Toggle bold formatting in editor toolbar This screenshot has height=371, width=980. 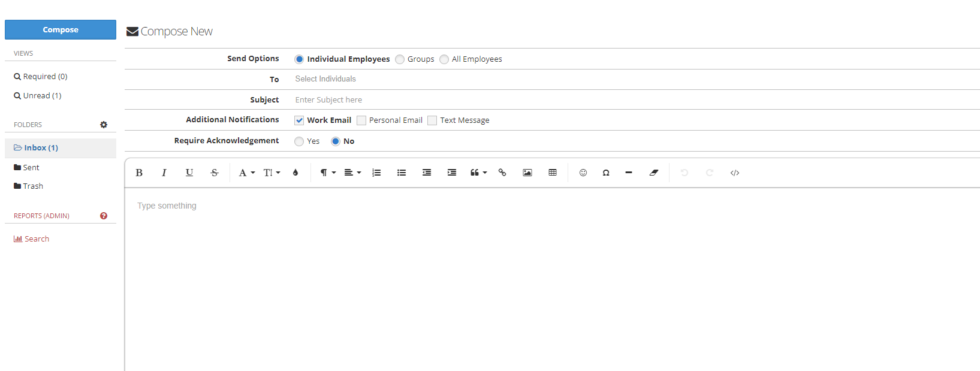tap(139, 173)
